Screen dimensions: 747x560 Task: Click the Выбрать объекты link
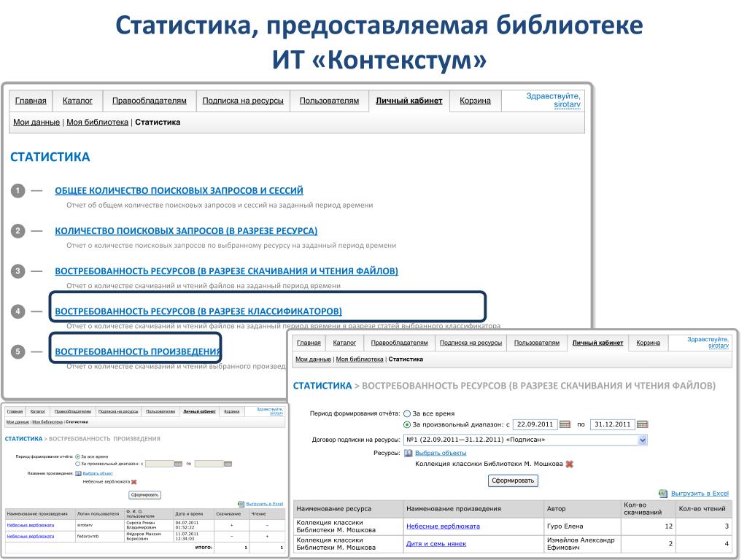pos(441,453)
